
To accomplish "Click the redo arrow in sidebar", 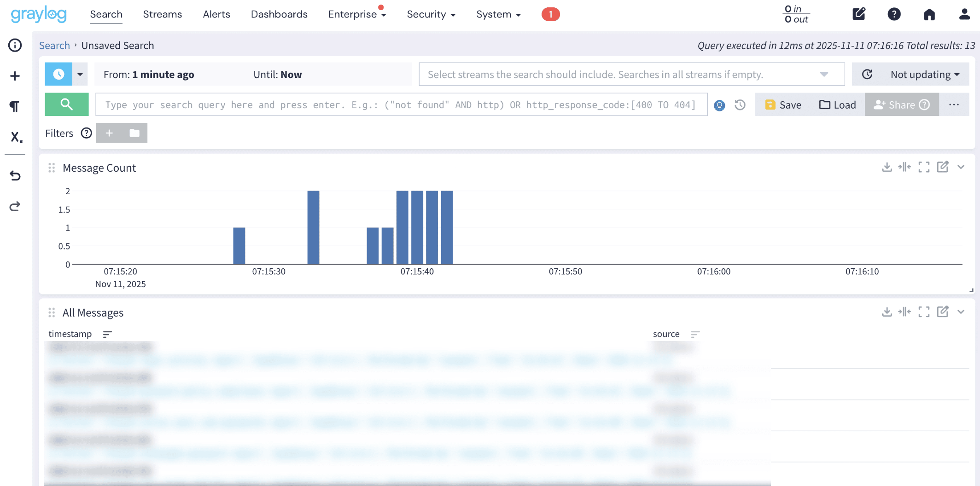I will point(15,206).
